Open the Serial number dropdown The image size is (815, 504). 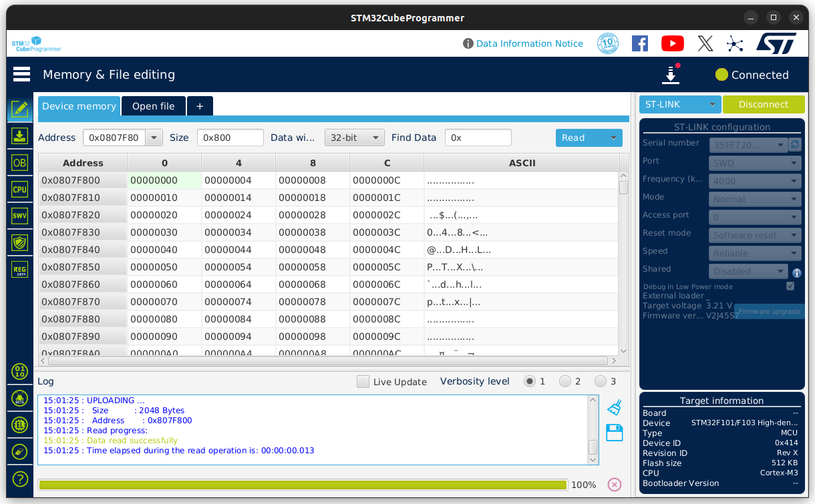pos(749,145)
